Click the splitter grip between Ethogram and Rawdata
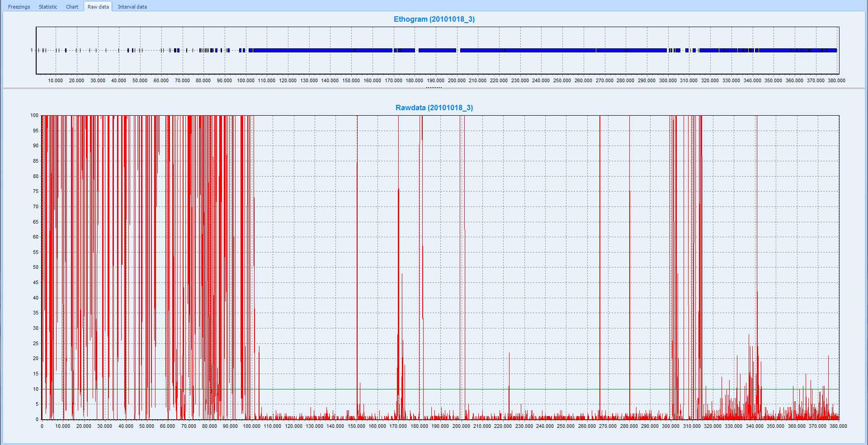This screenshot has height=445, width=868. pyautogui.click(x=434, y=88)
